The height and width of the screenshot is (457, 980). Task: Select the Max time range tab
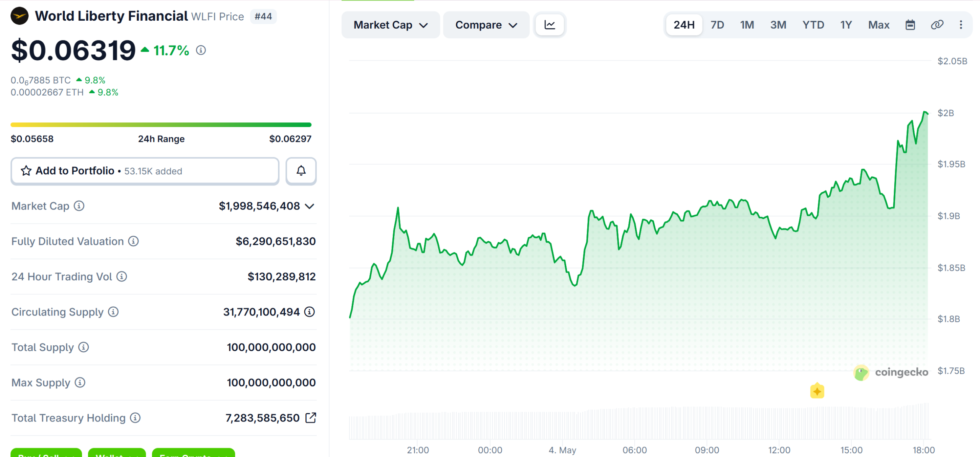[879, 25]
